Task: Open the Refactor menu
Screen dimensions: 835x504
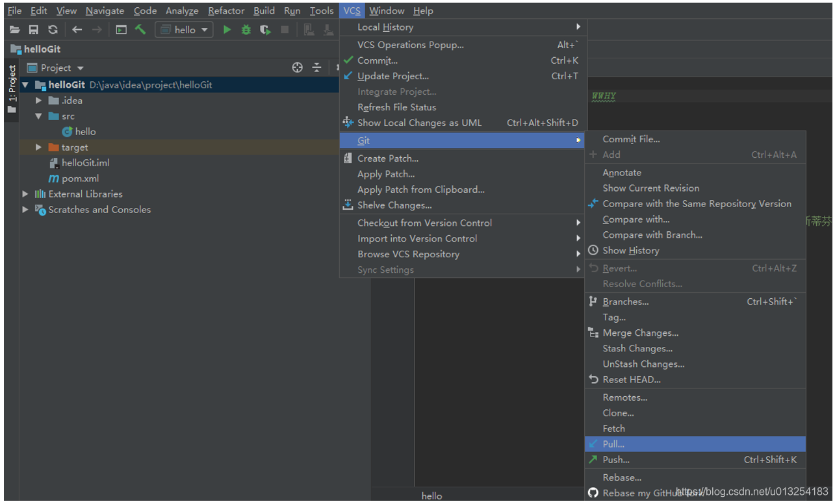Action: 226,11
